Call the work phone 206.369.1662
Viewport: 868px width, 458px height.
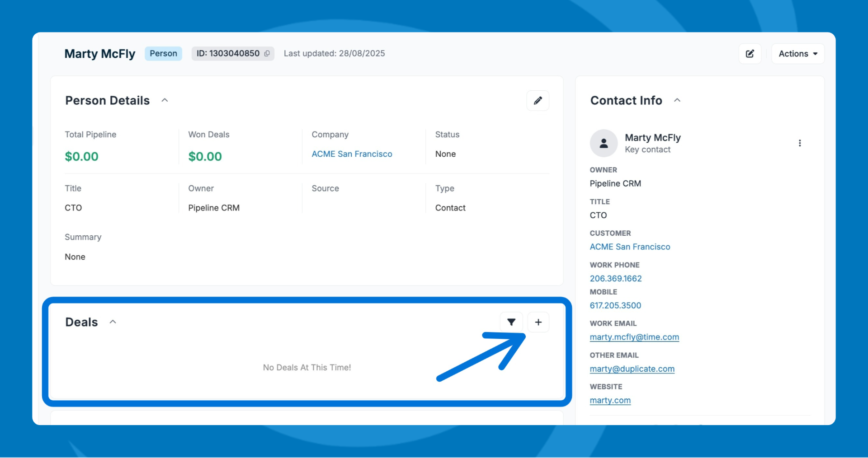[x=615, y=279]
